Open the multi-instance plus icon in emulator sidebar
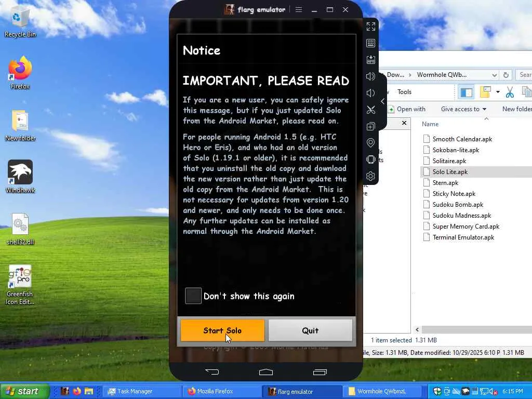 (x=370, y=127)
